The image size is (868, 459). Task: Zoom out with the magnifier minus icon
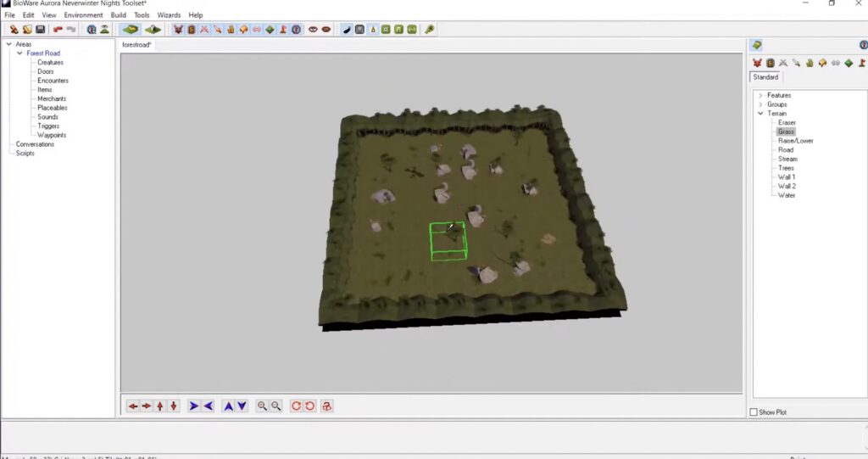[275, 406]
